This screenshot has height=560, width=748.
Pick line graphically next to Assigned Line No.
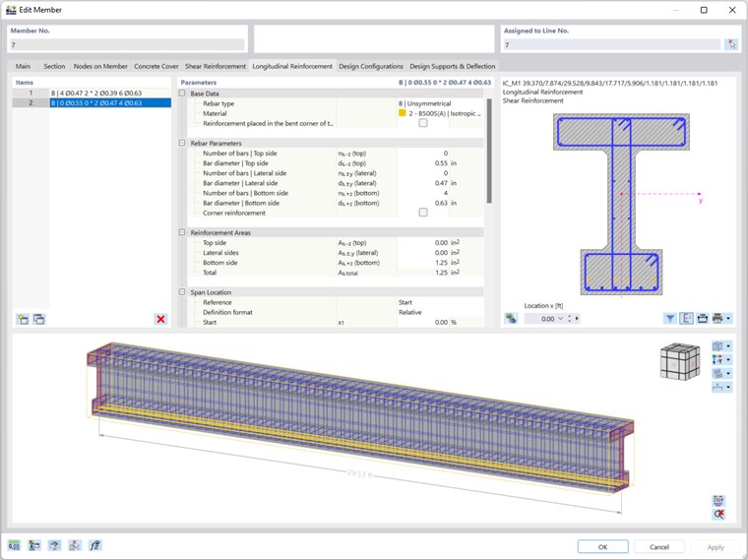(731, 44)
